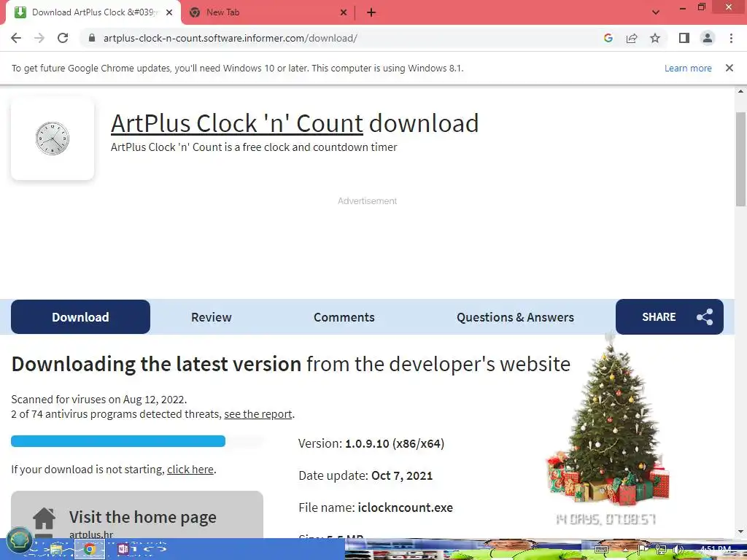Click the scrollbar up arrow

[x=740, y=91]
